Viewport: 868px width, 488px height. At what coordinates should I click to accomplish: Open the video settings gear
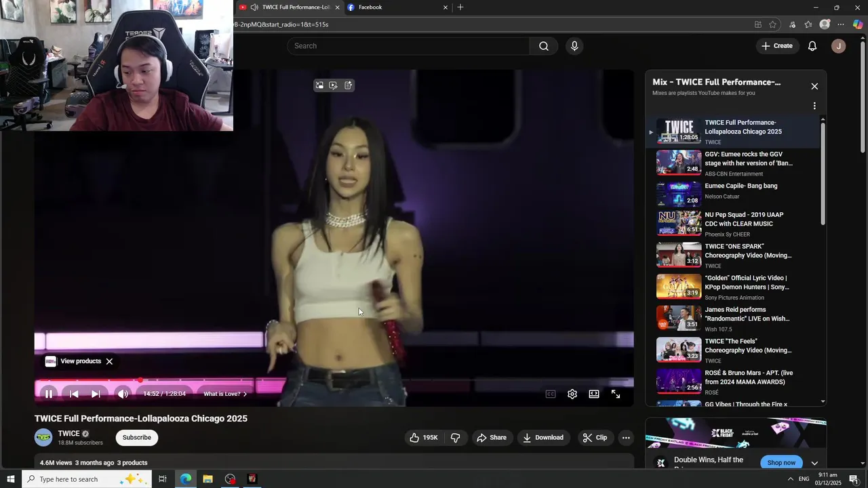click(572, 394)
